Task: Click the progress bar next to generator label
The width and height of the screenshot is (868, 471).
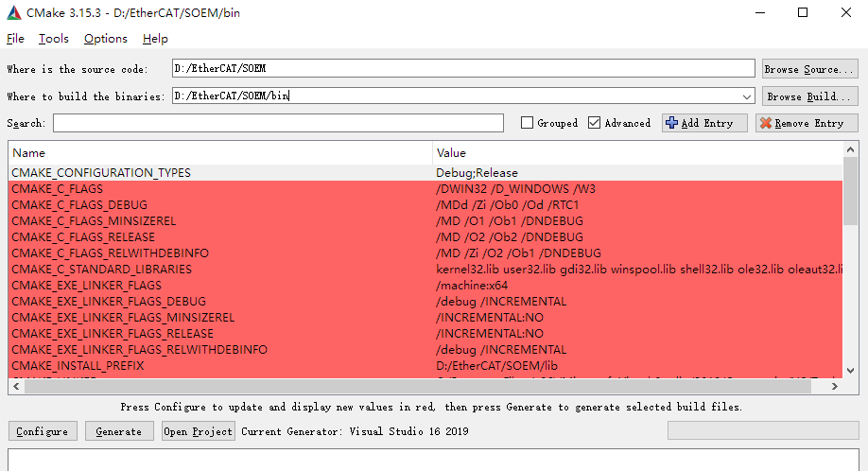Action: click(x=763, y=430)
